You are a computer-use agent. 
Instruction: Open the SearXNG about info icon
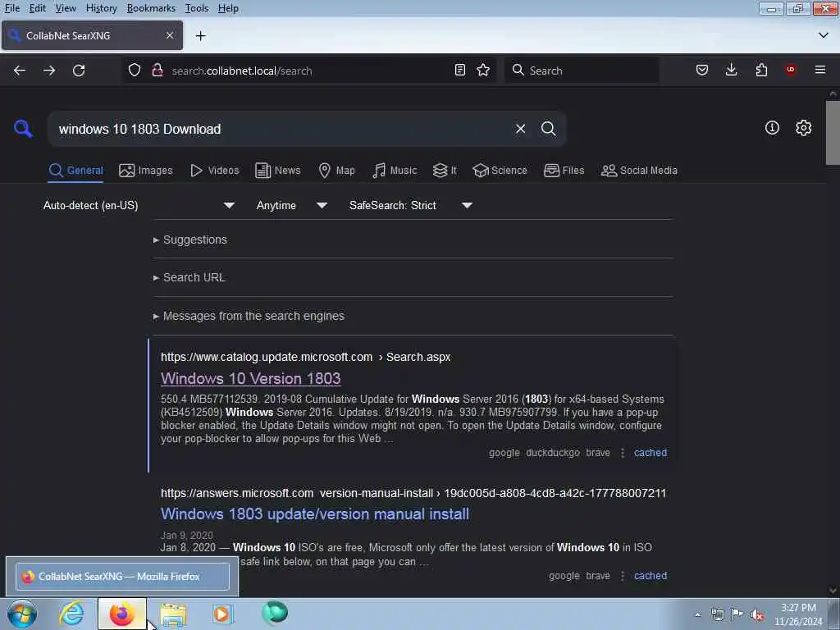(772, 127)
